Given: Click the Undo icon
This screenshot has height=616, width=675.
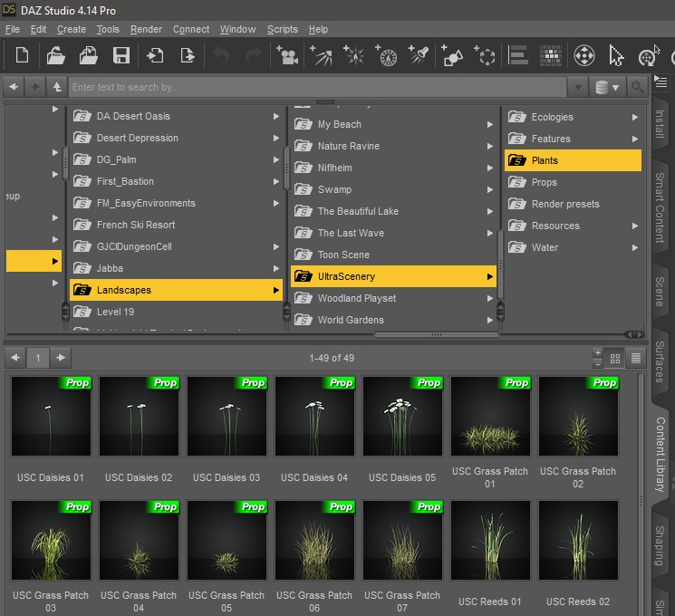Looking at the screenshot, I should click(x=221, y=55).
